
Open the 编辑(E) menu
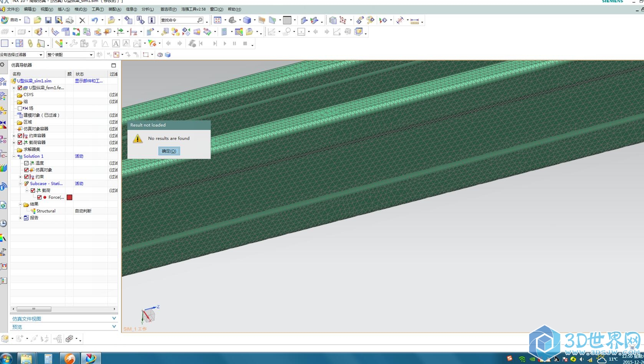point(30,9)
